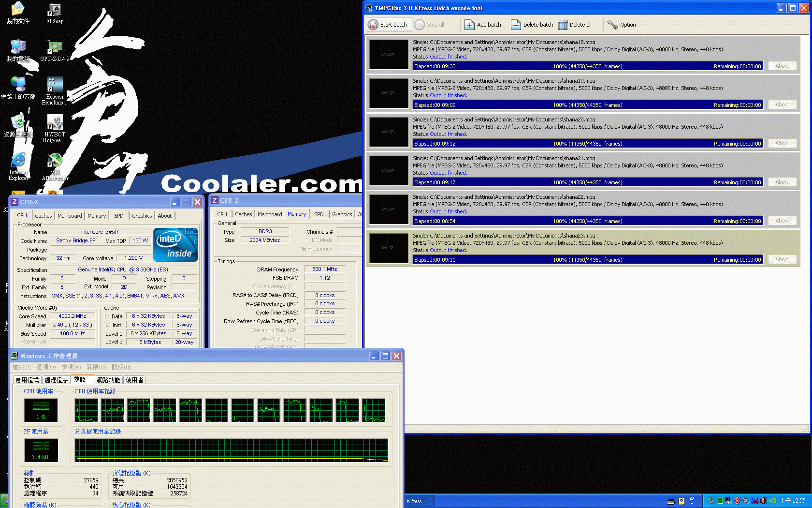Image resolution: width=812 pixels, height=508 pixels.
Task: Select the shana18.mpg batch thumbnail
Action: pos(389,54)
